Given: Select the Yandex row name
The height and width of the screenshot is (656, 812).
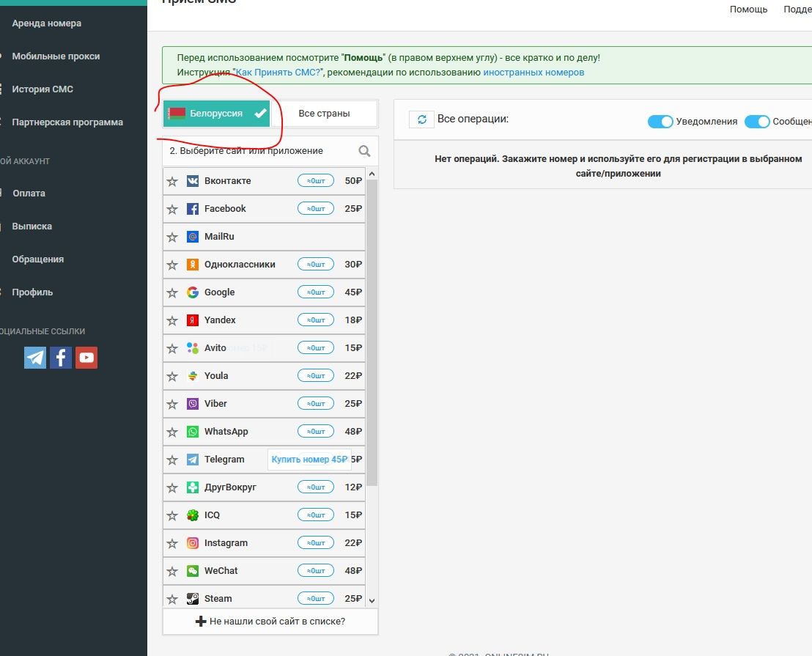Looking at the screenshot, I should [x=220, y=320].
